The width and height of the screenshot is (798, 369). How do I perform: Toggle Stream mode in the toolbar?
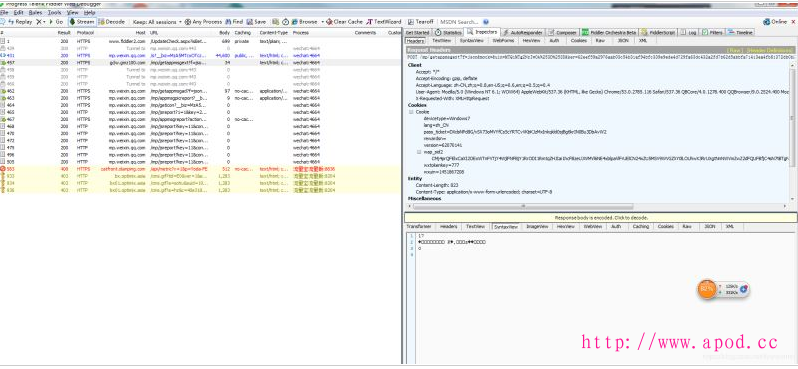pyautogui.click(x=81, y=22)
